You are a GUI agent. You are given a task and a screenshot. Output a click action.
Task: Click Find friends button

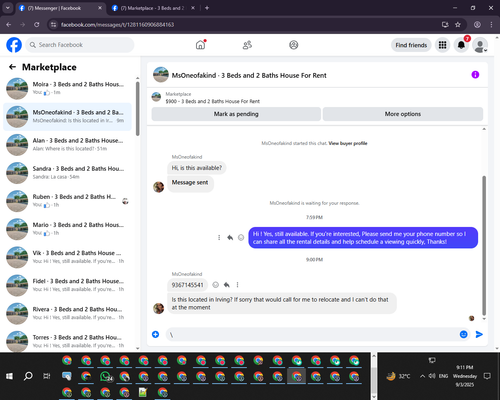[411, 45]
